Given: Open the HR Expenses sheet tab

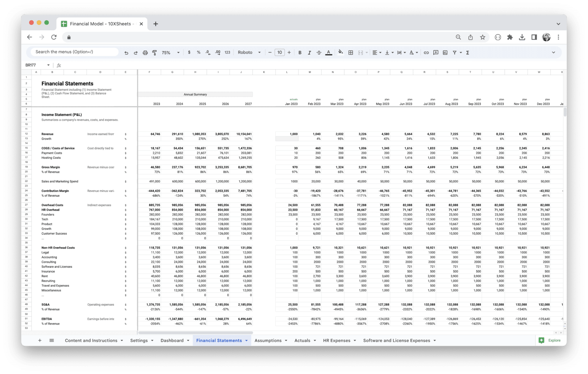Looking at the screenshot, I should point(336,340).
